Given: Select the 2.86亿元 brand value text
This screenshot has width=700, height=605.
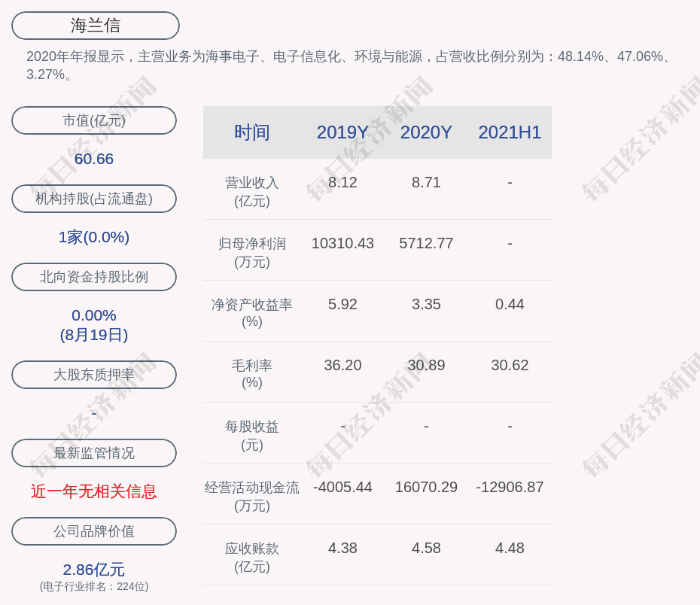Looking at the screenshot, I should tap(94, 570).
